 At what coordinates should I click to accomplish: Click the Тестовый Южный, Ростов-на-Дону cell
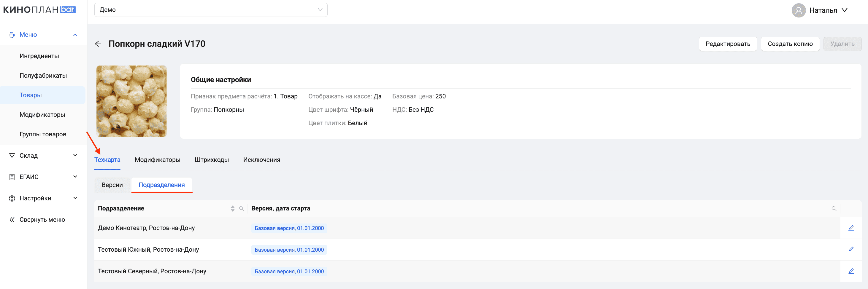(x=148, y=250)
